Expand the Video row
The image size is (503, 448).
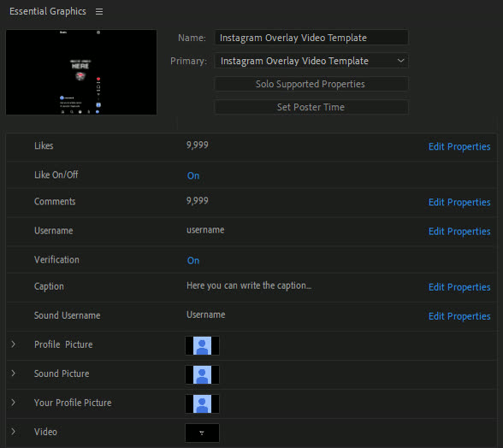click(x=13, y=432)
